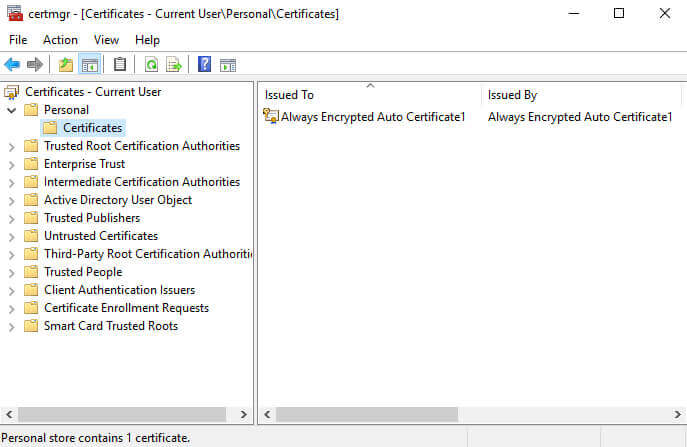Screen dimensions: 687x447
Task: Click the certificate icon beside Always Encrypted Auto Certificate1
Action: tap(271, 116)
